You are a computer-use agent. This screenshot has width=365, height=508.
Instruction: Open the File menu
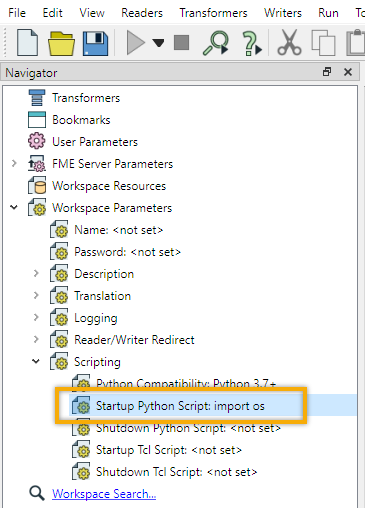coord(17,13)
